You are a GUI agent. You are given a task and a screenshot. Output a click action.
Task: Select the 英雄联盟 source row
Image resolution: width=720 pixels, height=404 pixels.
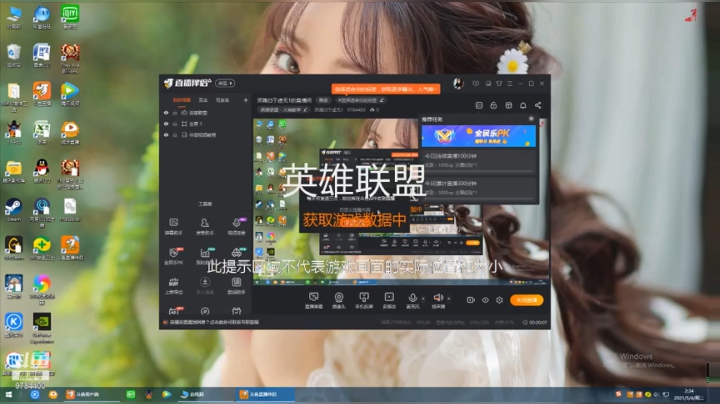pos(205,112)
